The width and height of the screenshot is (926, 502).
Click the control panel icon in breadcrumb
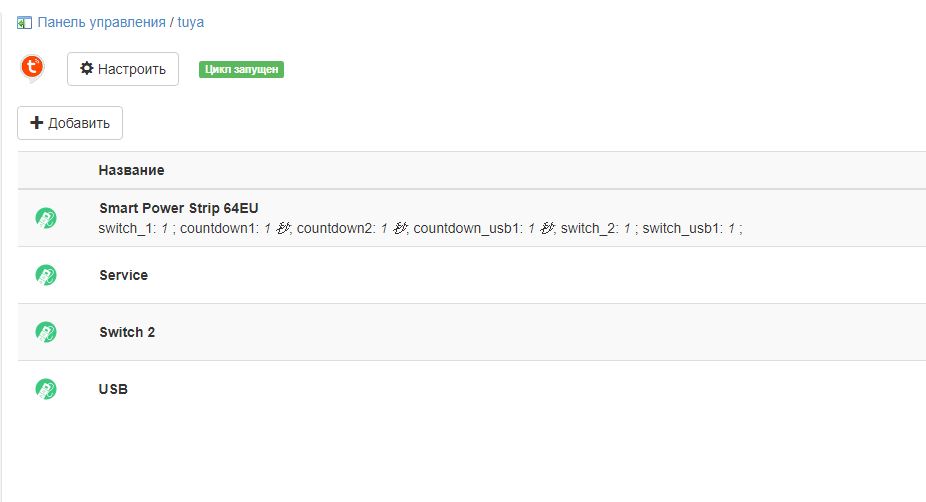[25, 22]
